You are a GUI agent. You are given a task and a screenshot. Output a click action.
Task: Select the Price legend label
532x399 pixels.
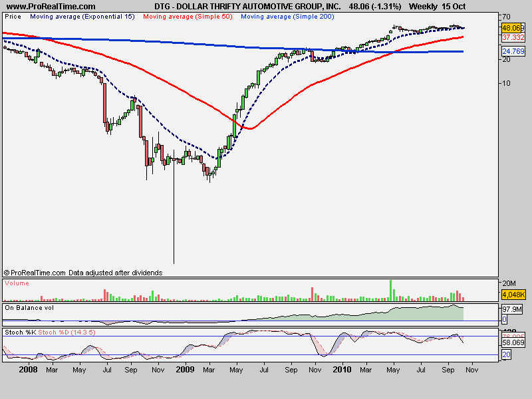coord(13,17)
